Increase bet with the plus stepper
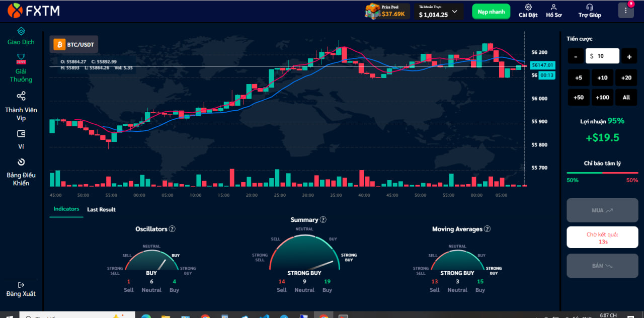This screenshot has width=644, height=318. pyautogui.click(x=629, y=56)
